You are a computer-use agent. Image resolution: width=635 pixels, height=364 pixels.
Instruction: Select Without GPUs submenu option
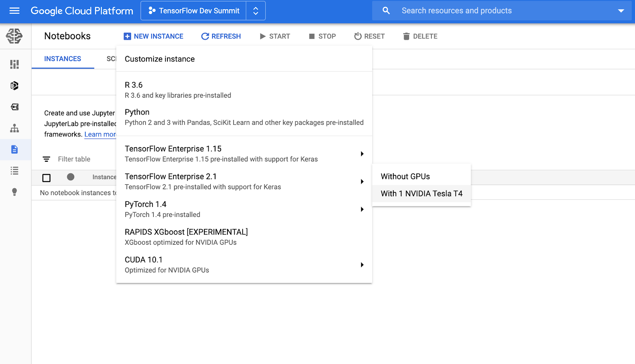421,176
